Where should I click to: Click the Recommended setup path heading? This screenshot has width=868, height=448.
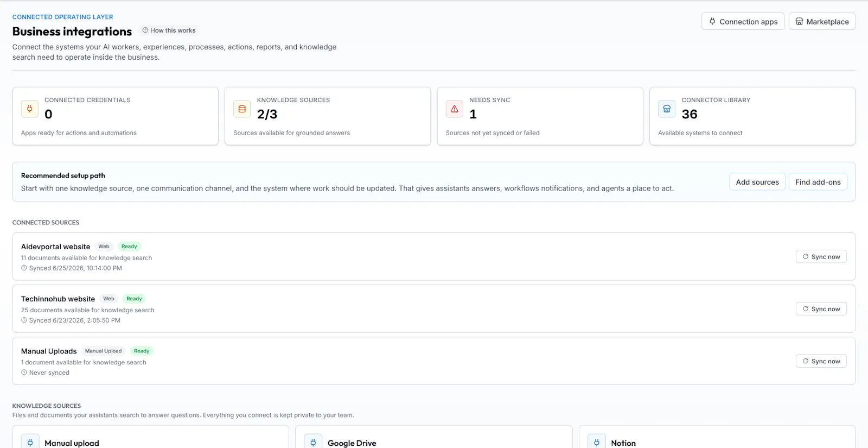pyautogui.click(x=63, y=175)
